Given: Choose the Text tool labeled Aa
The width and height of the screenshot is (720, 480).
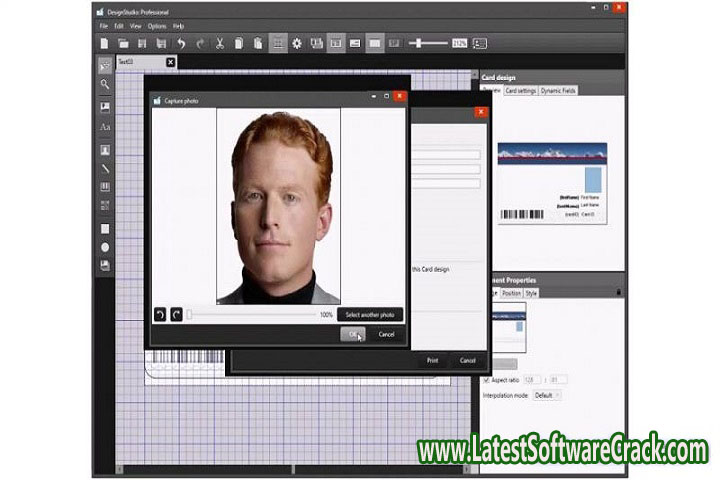Looking at the screenshot, I should [105, 128].
